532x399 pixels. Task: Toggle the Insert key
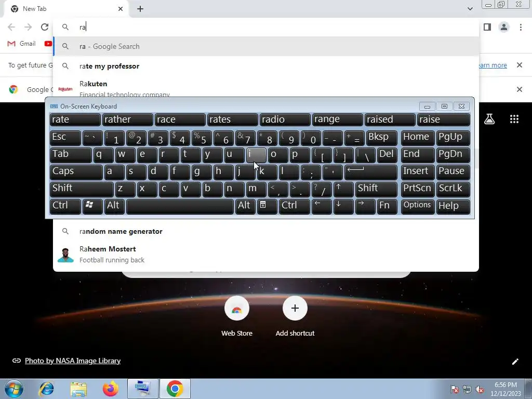[x=418, y=172]
